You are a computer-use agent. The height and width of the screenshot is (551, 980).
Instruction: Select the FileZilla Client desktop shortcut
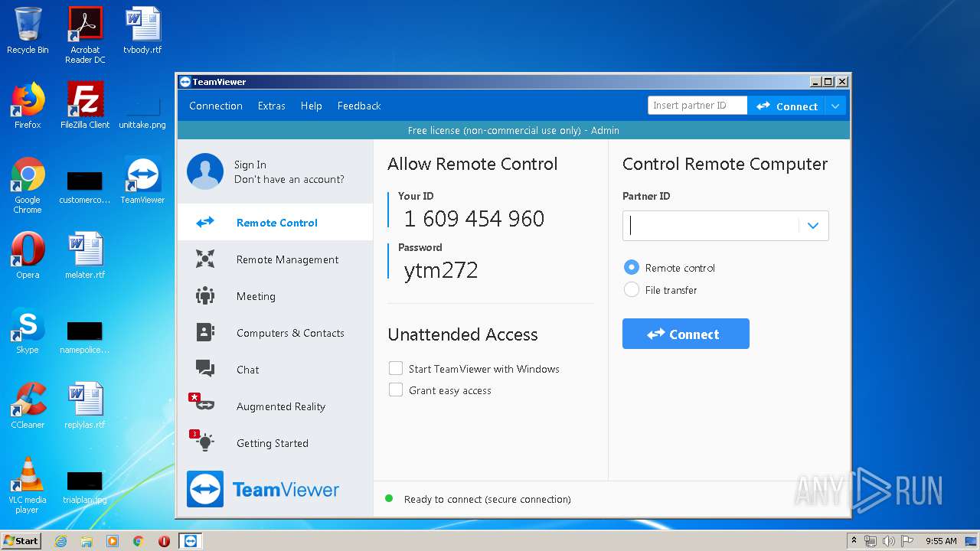(x=85, y=106)
